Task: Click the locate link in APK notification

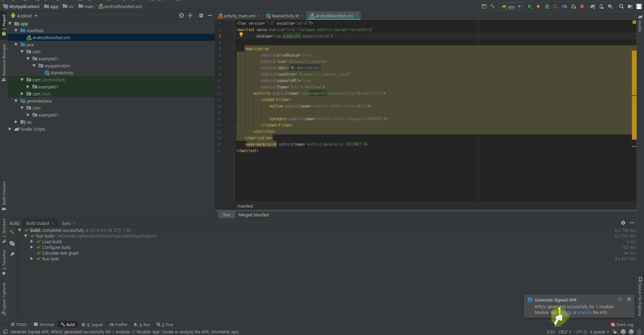Action: [567, 313]
